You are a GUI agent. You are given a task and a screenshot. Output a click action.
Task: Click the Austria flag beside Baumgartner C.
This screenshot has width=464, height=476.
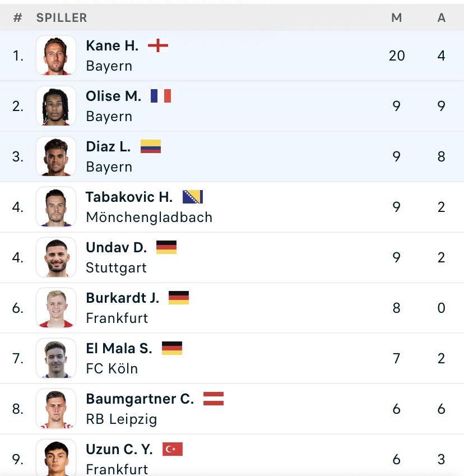click(x=214, y=399)
